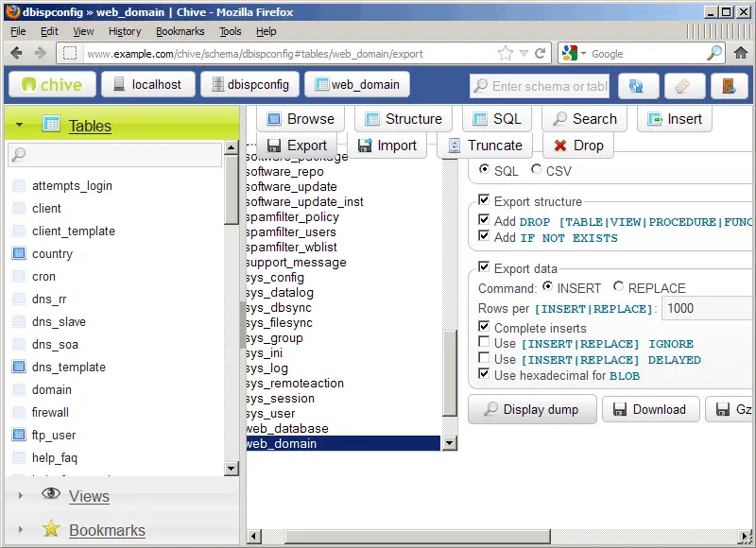Switch to the Structure tab
The image size is (756, 548).
point(404,118)
